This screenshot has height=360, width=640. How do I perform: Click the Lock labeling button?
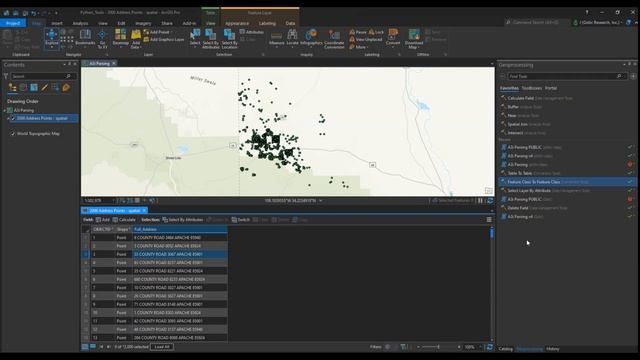[376, 32]
